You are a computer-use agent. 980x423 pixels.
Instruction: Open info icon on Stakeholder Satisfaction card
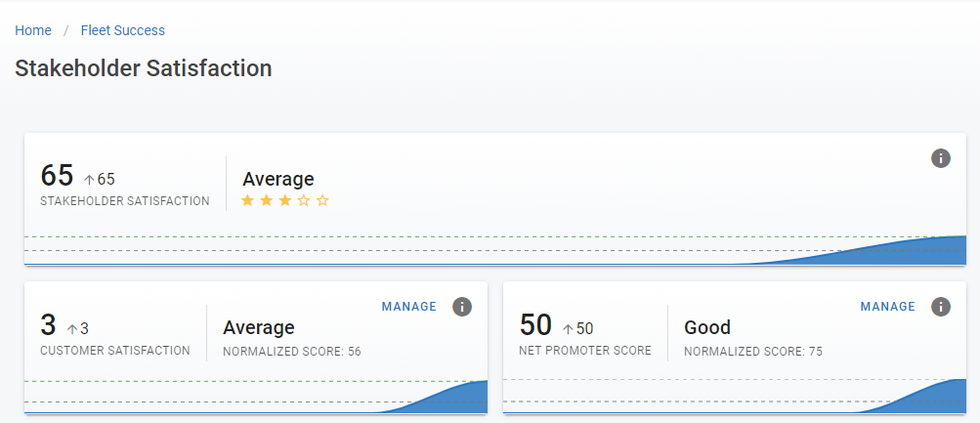click(x=940, y=158)
